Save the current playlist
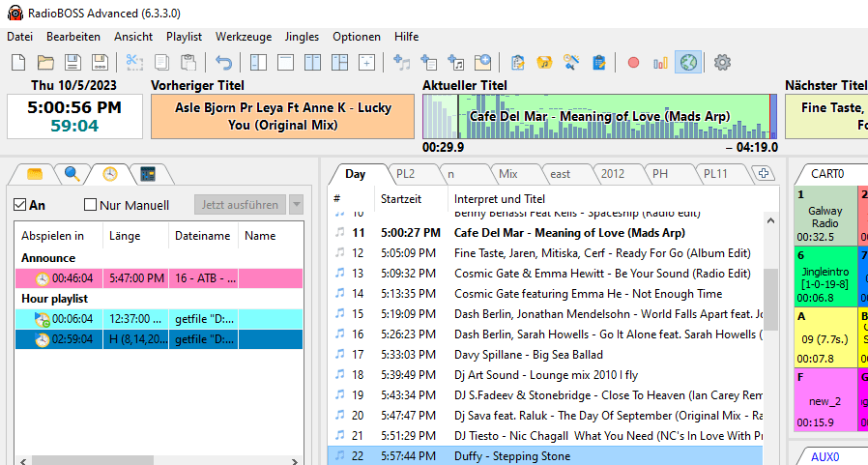Image resolution: width=868 pixels, height=465 pixels. coord(72,63)
